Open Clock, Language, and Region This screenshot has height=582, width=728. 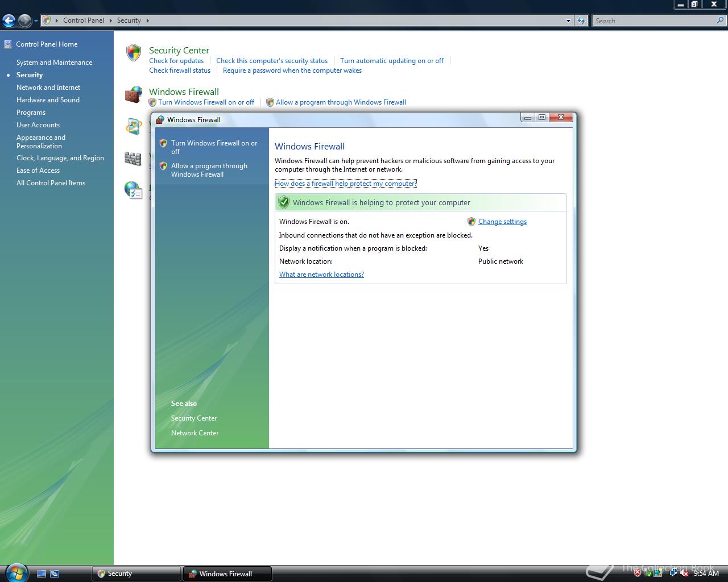pyautogui.click(x=60, y=158)
